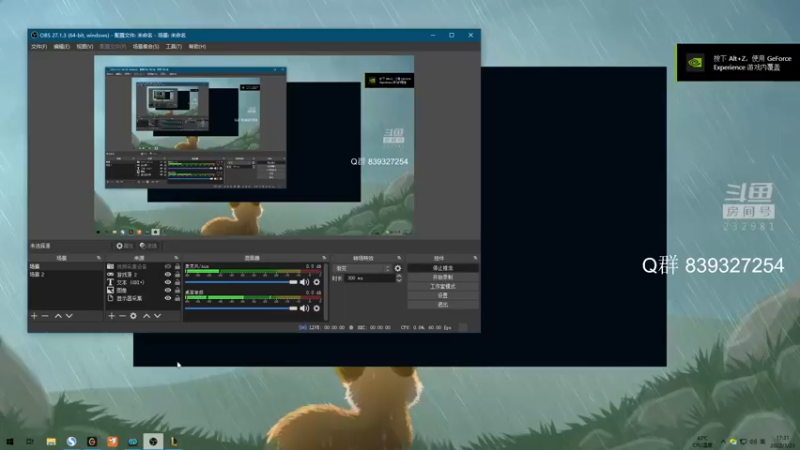
Task: Click the transition duration 300 ms field
Action: tap(370, 279)
